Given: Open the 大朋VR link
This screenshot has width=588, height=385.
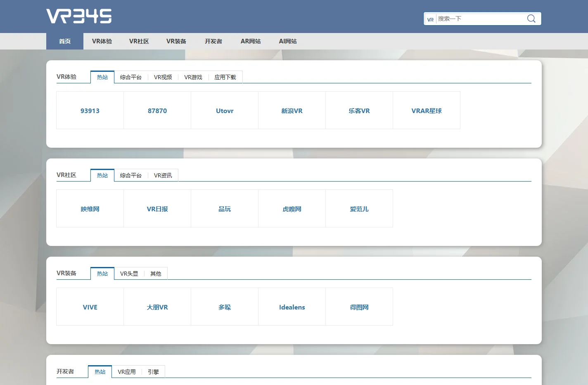Looking at the screenshot, I should [x=157, y=307].
